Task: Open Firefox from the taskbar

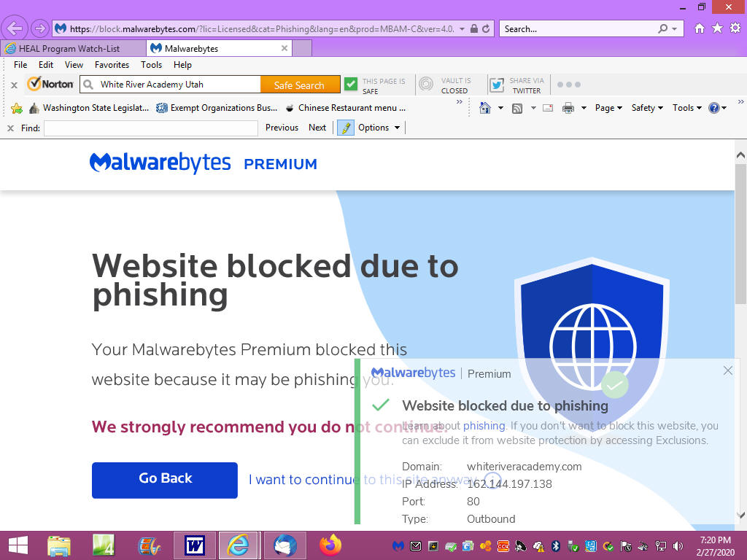Action: [330, 545]
